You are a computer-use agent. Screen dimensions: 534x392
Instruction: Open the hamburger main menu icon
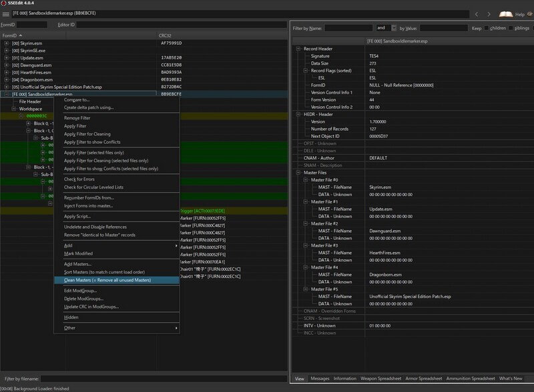click(x=5, y=14)
